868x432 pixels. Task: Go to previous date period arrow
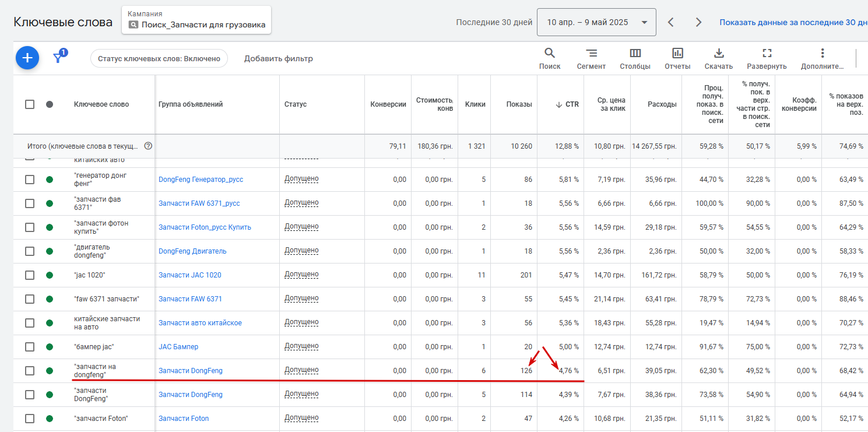pos(671,22)
